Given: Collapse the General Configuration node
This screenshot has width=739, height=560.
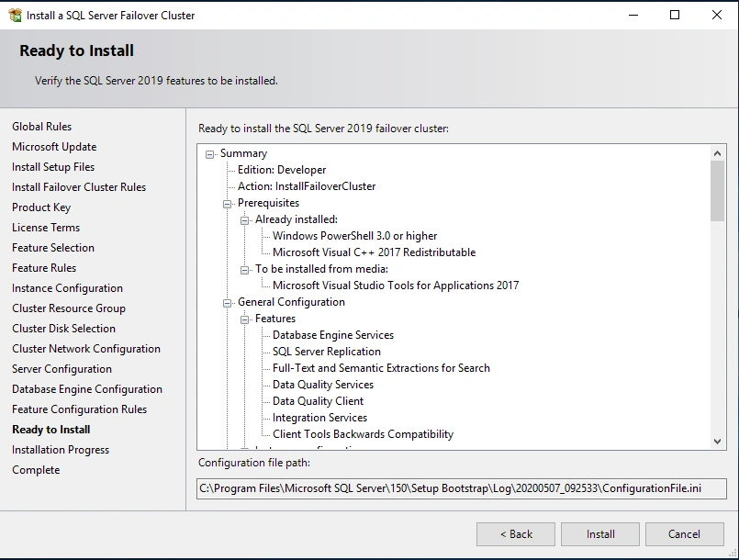Looking at the screenshot, I should 228,303.
